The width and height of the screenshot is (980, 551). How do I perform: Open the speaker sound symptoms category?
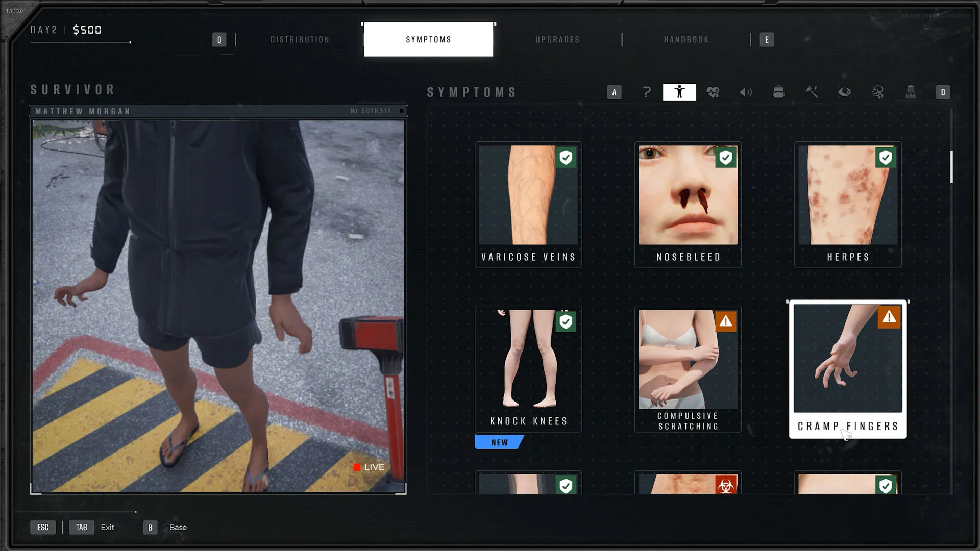coord(746,92)
